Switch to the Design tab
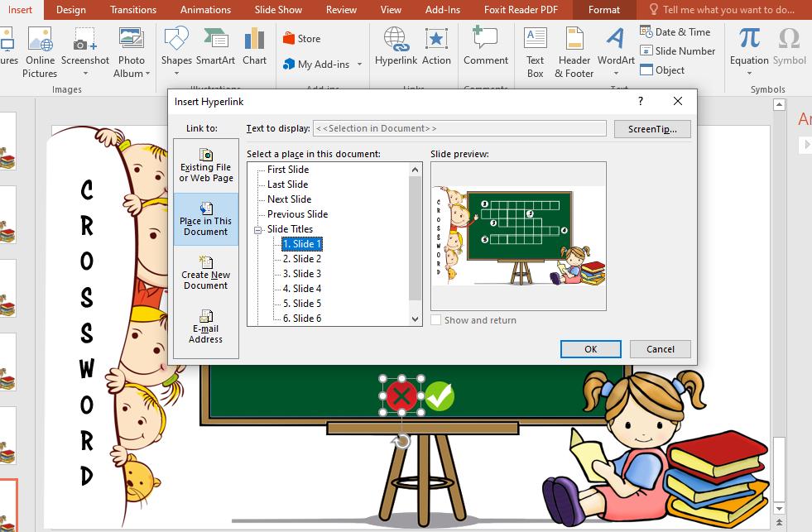The width and height of the screenshot is (812, 532). [70, 10]
